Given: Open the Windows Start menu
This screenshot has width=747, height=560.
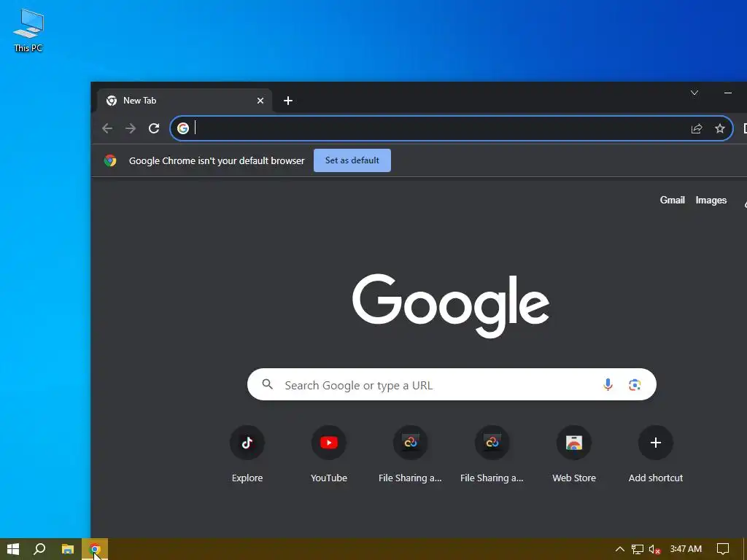Looking at the screenshot, I should [x=13, y=549].
